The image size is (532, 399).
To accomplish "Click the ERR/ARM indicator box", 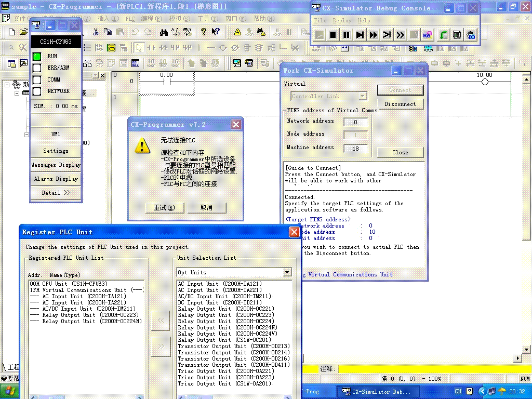I will pos(37,68).
